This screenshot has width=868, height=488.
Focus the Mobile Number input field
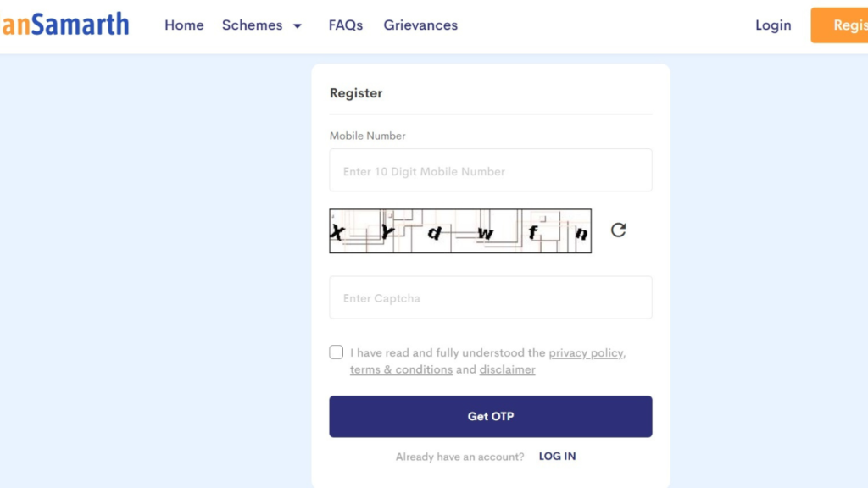491,169
